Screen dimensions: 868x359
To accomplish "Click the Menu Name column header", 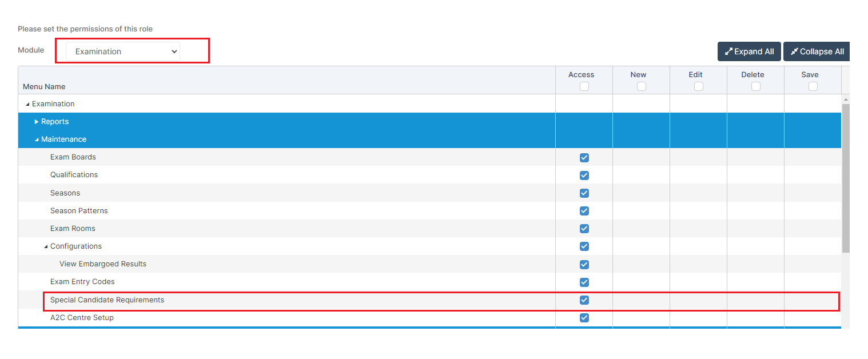I will coord(44,87).
